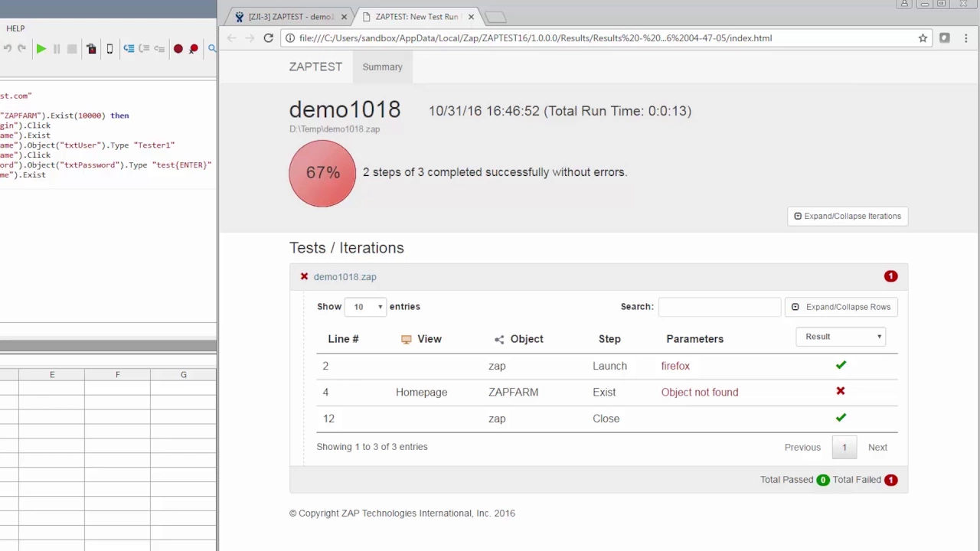
Task: Toggle breakpoint with the dark red circle icon
Action: pyautogui.click(x=178, y=49)
